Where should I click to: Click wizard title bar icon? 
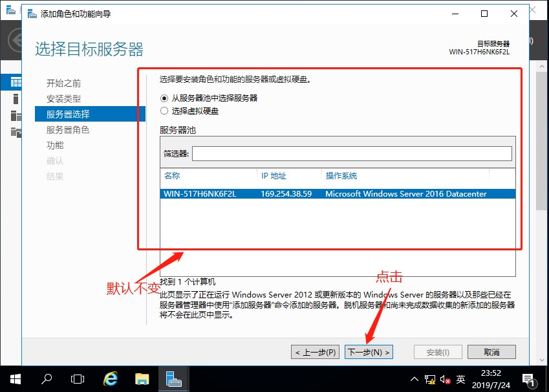[x=32, y=14]
